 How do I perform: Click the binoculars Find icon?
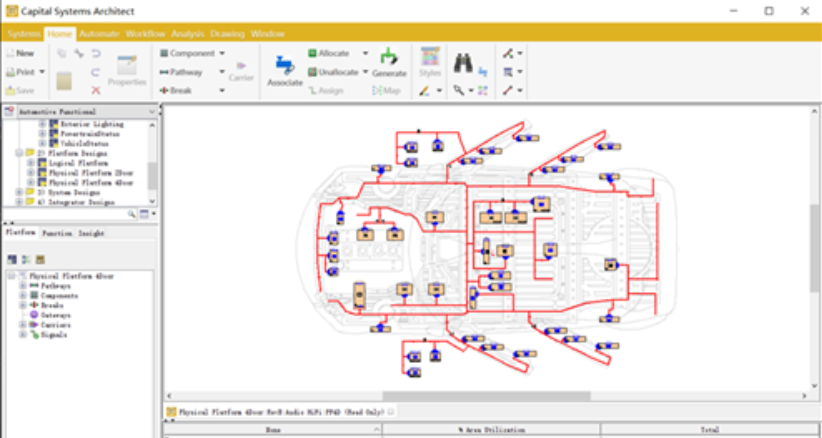463,62
